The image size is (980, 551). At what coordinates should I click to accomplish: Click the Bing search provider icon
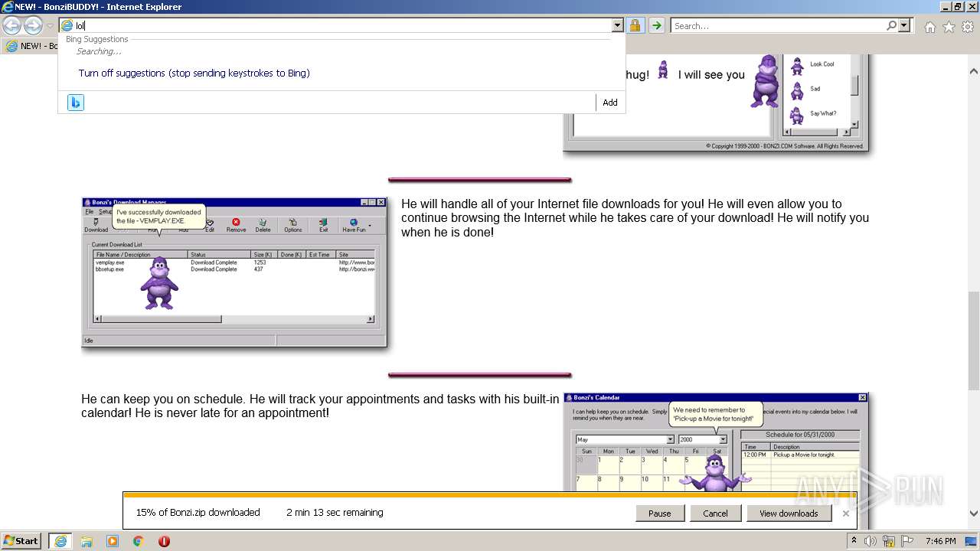pos(75,103)
